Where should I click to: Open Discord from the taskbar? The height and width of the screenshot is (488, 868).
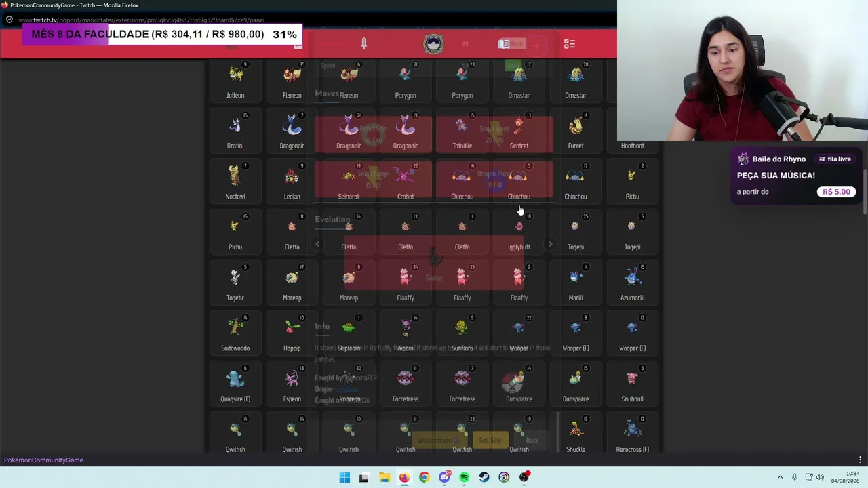(444, 477)
